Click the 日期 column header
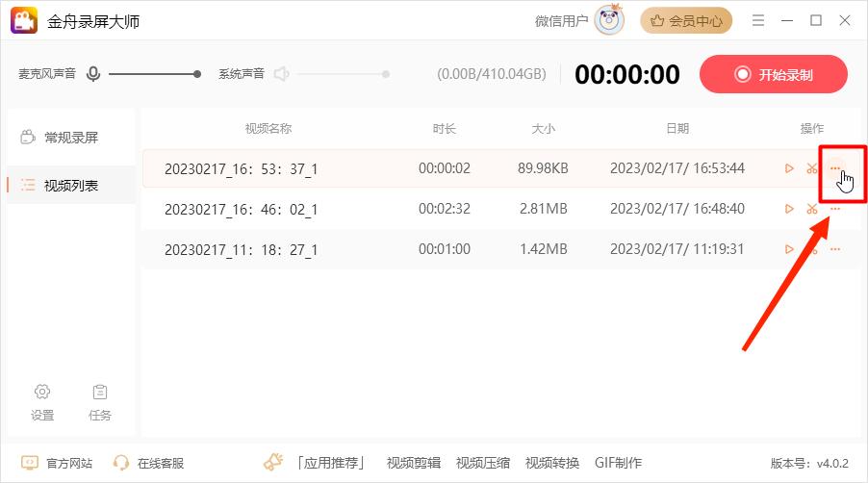This screenshot has width=868, height=483. click(x=677, y=128)
